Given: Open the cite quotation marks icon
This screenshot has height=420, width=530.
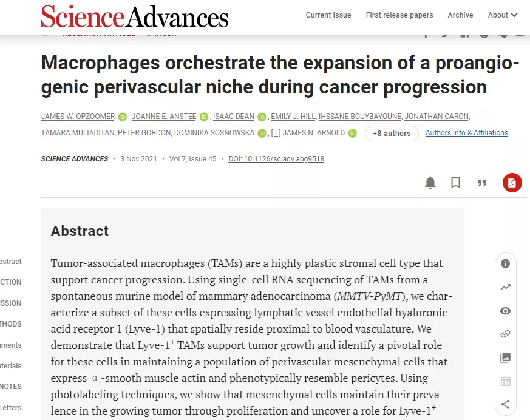Looking at the screenshot, I should (x=481, y=183).
